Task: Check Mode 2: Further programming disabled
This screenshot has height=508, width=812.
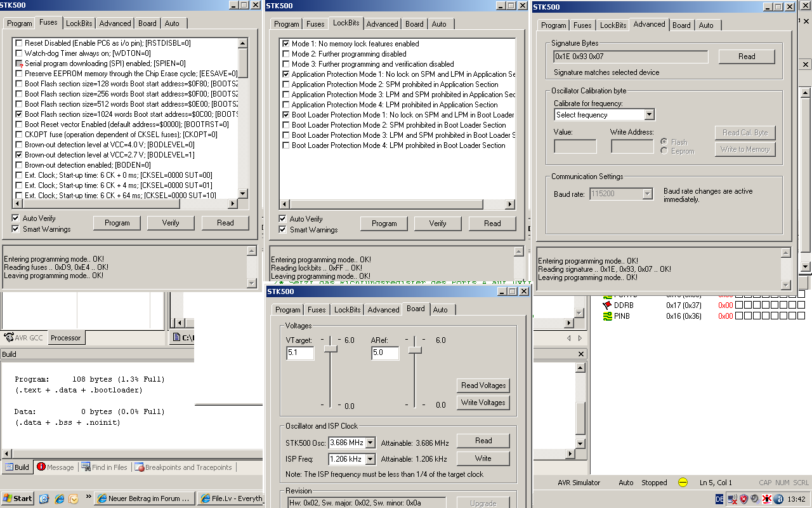Action: tap(285, 54)
